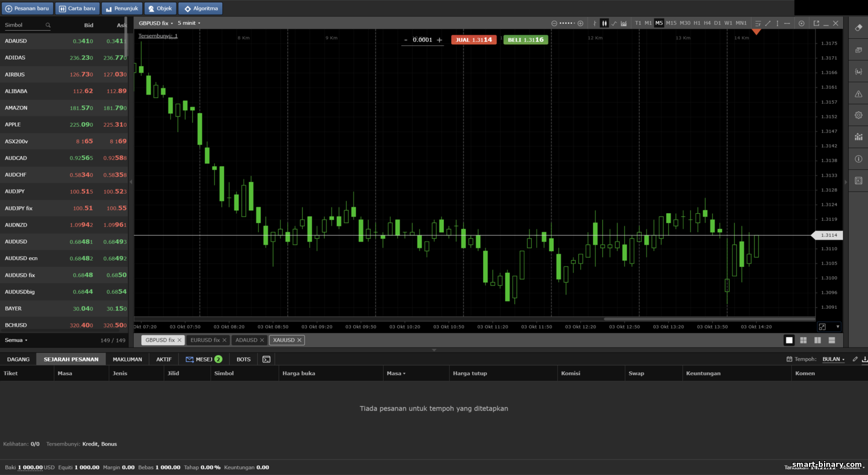This screenshot has width=868, height=475.
Task: Download order history with export icon
Action: (x=865, y=359)
